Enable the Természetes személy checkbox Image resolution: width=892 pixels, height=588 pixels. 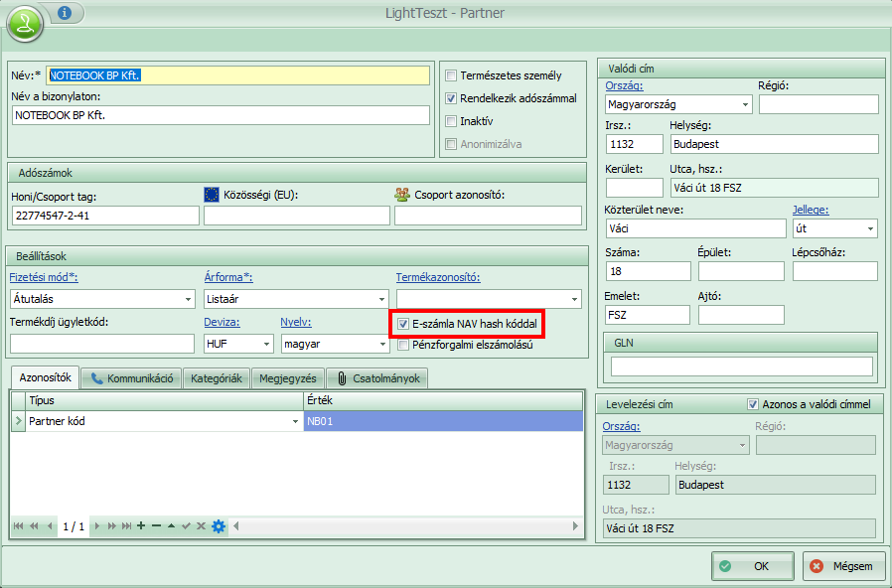tap(451, 75)
